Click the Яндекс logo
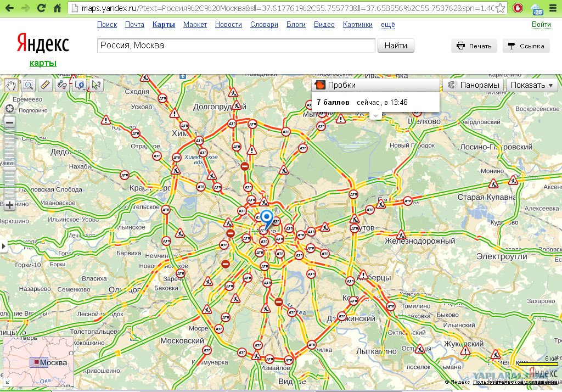Image resolution: width=562 pixels, height=392 pixels. pyautogui.click(x=43, y=43)
